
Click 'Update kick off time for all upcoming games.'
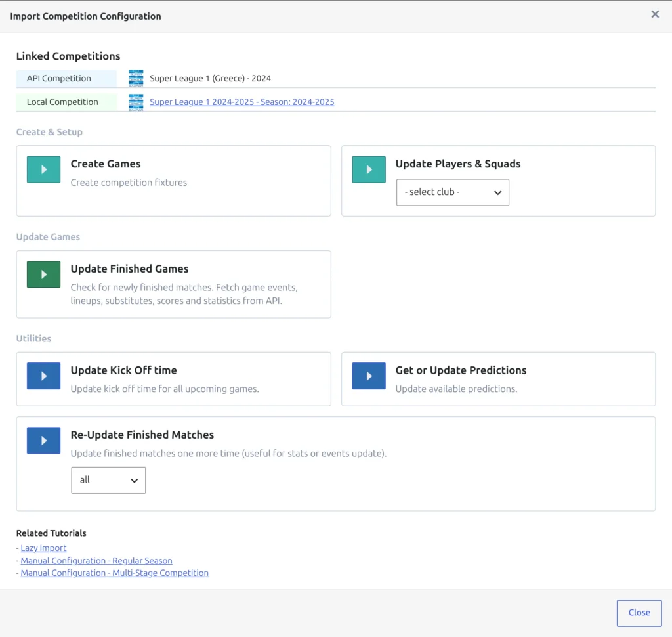165,389
